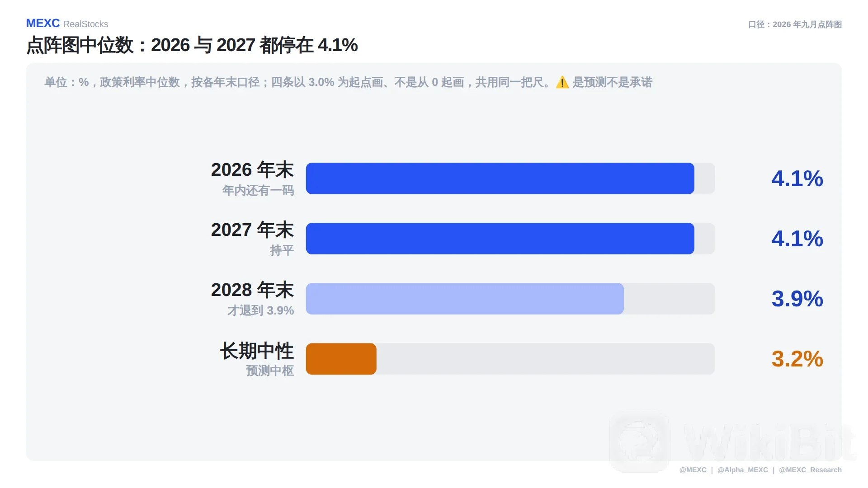Open the @MEXC_Research handle link

[x=810, y=470]
